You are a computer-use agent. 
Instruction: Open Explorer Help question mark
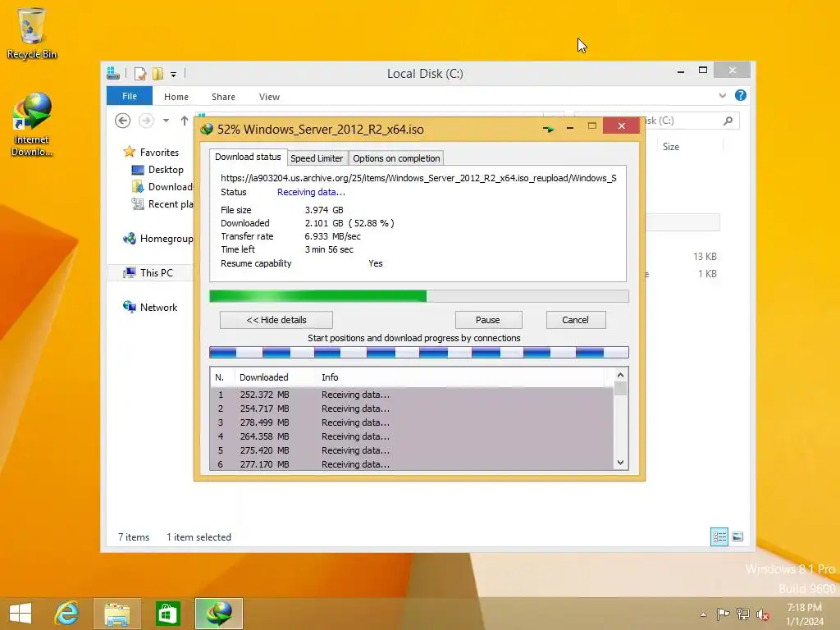741,95
